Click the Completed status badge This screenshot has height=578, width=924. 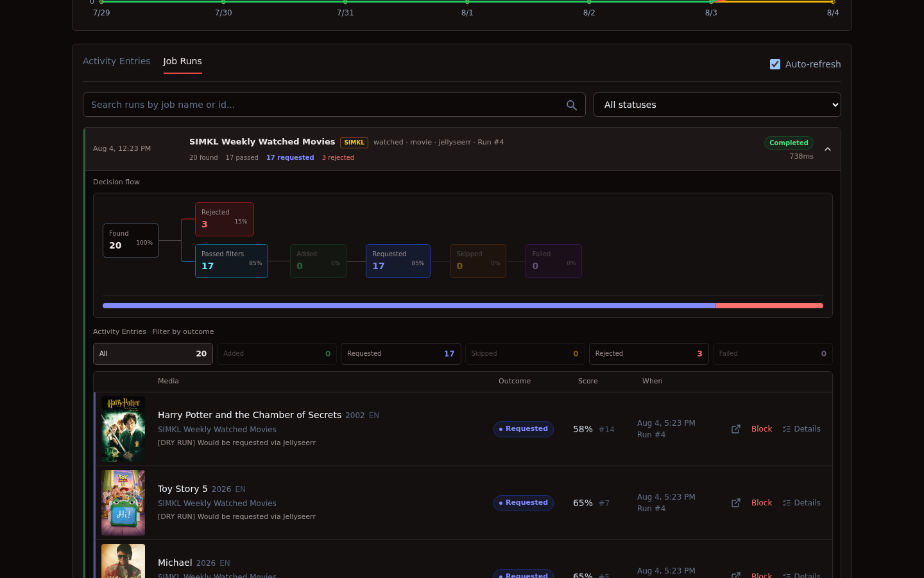(x=789, y=143)
